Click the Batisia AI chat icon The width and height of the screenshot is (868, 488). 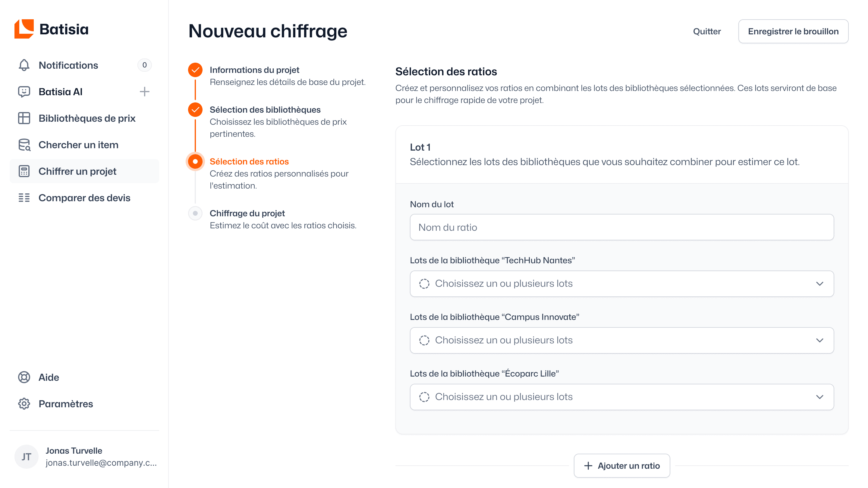point(24,92)
